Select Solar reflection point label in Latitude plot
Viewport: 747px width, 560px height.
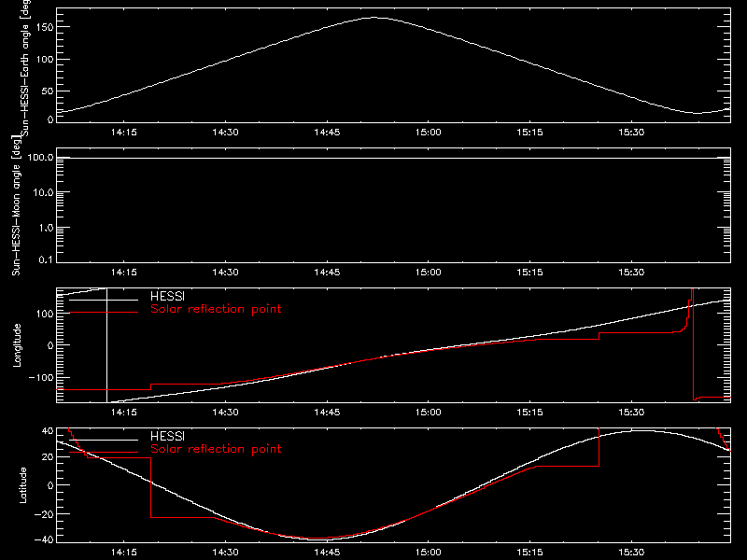coord(216,449)
